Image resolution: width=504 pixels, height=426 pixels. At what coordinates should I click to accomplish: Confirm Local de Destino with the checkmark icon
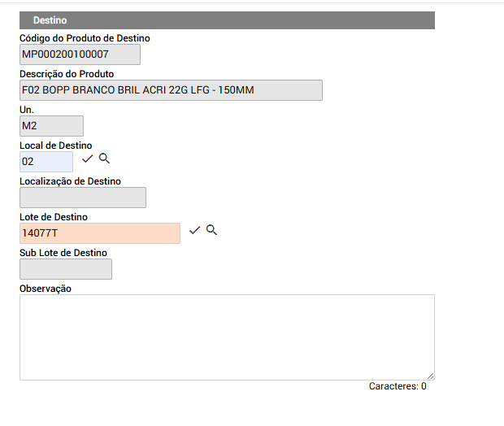pos(87,159)
